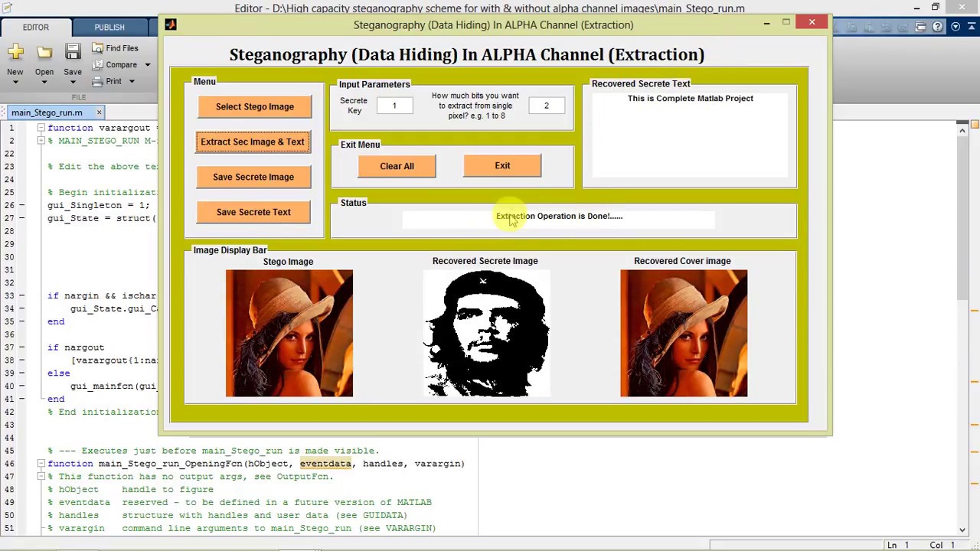Click the Save Secrete Image button

253,177
